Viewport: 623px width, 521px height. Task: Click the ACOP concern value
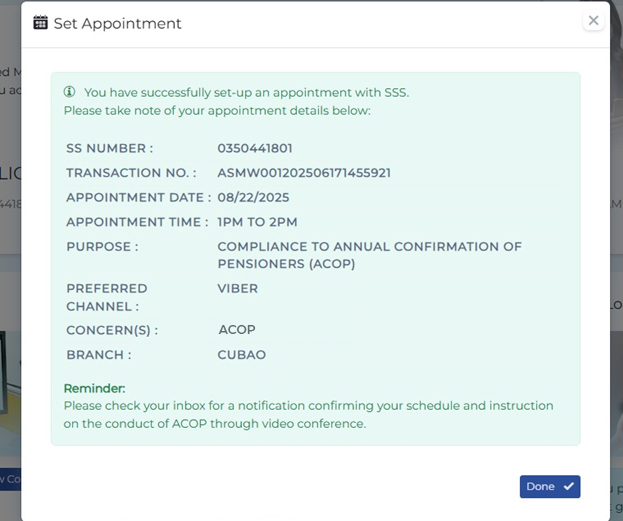[x=237, y=329]
